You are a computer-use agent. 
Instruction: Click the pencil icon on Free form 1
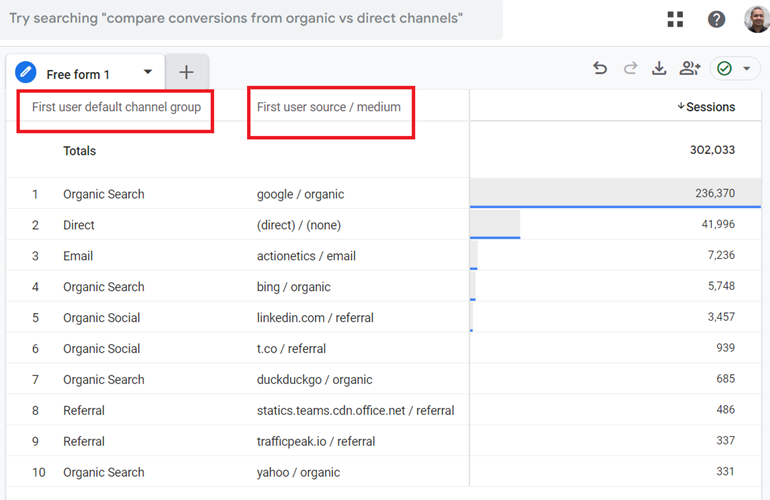click(26, 73)
